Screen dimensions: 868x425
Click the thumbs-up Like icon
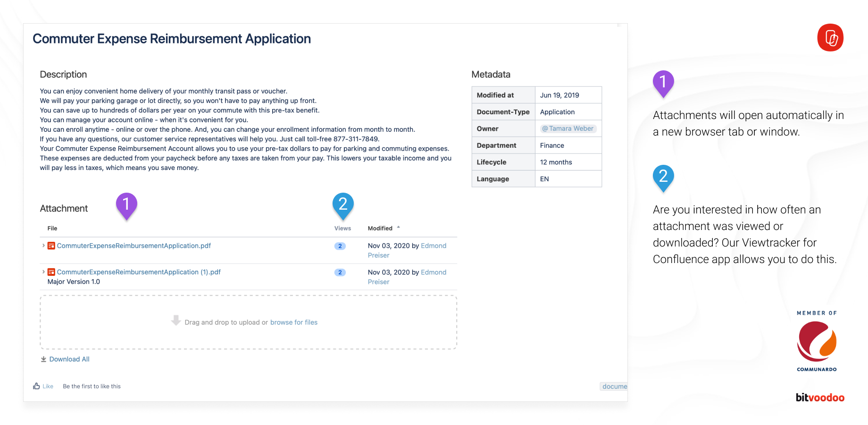(x=37, y=386)
